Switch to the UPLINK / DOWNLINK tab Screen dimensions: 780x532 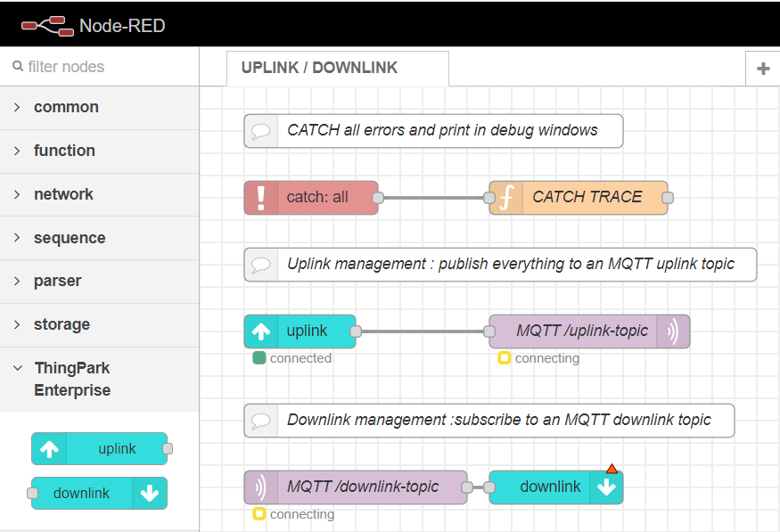pos(320,68)
